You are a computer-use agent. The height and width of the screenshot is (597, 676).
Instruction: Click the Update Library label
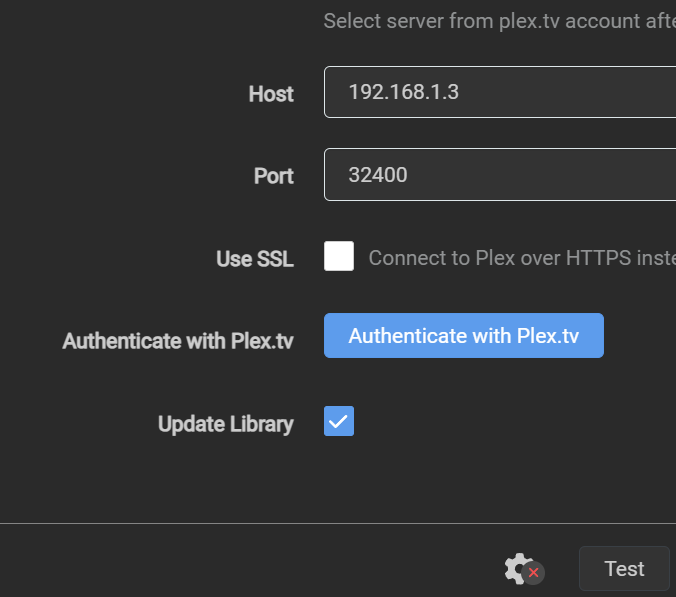(226, 424)
